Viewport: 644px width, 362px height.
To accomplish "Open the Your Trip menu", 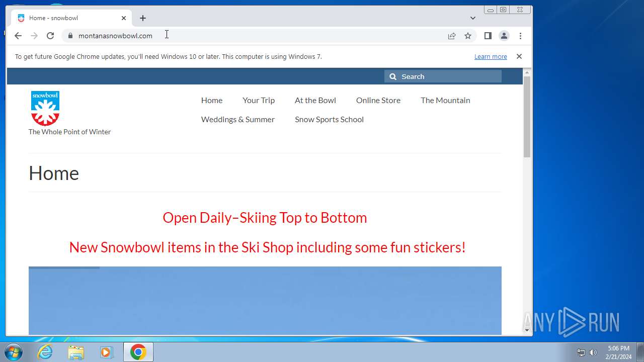I will pos(259,100).
